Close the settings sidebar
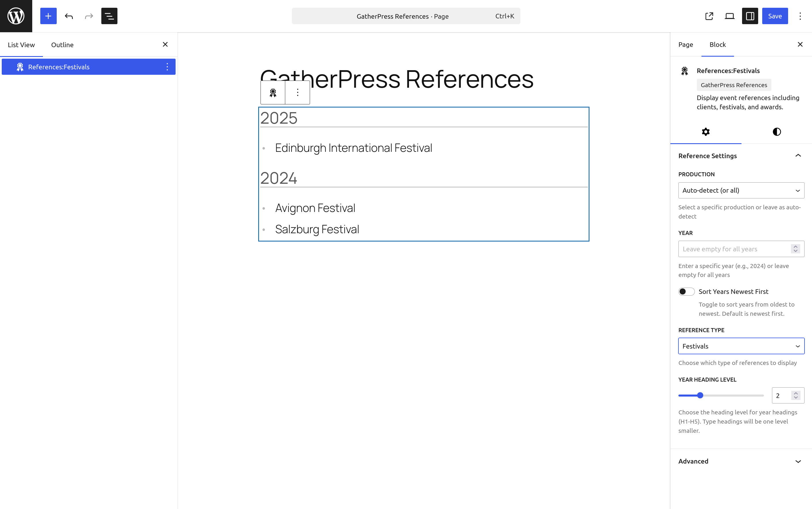 tap(800, 45)
